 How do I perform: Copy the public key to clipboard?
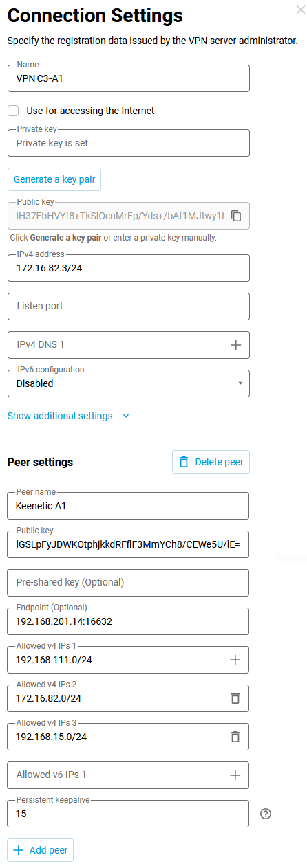point(236,216)
